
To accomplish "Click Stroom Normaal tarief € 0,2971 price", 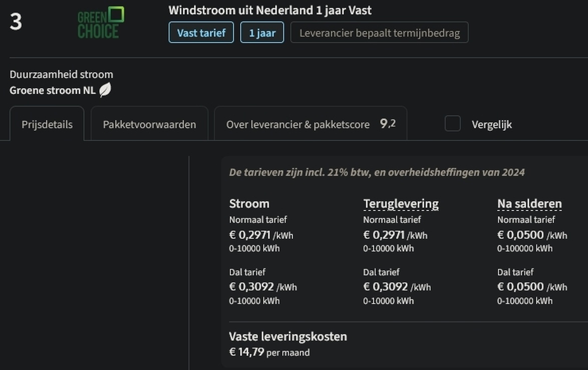I will tap(261, 235).
